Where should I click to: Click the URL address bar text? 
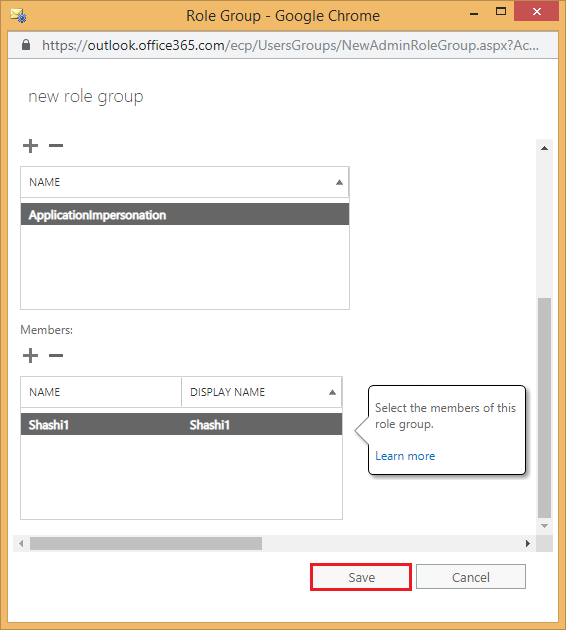point(290,45)
